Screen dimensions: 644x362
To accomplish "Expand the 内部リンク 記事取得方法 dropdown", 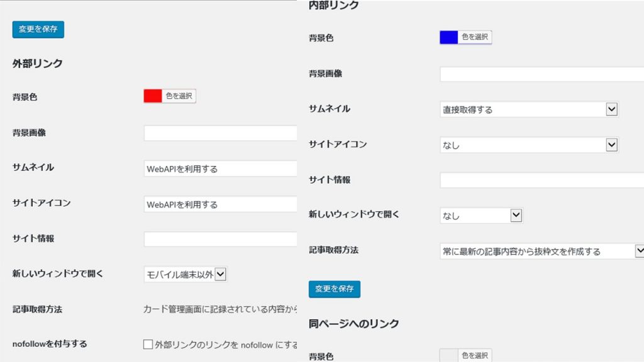I will tap(541, 251).
